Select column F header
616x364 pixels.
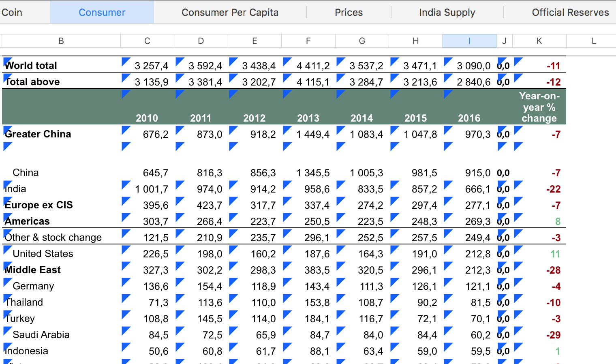[x=308, y=41]
